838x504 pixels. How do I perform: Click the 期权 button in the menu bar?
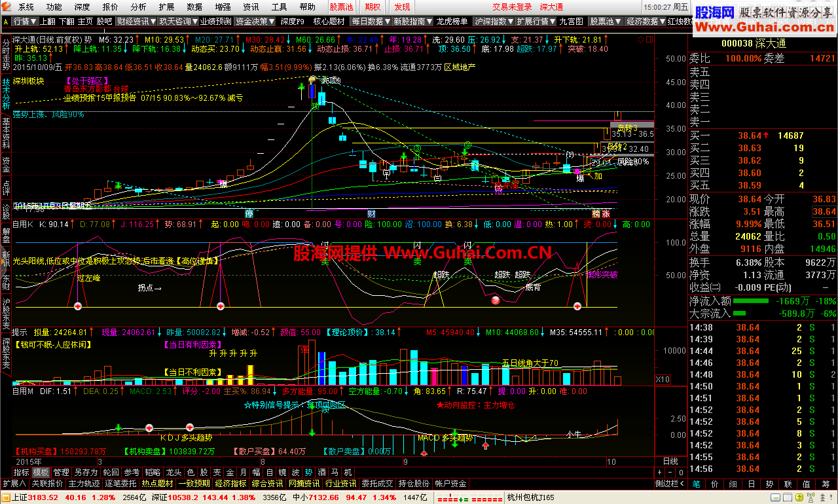coord(373,7)
